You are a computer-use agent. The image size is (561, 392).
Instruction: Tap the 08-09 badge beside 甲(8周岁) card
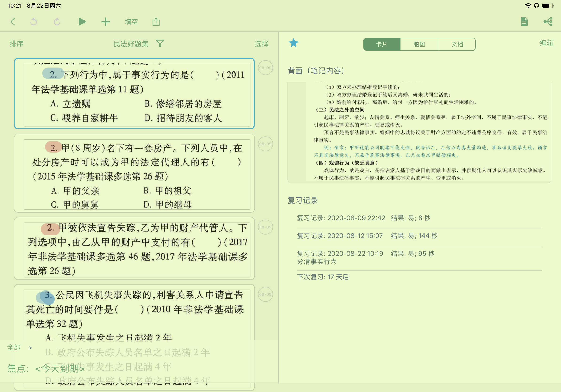coord(265,144)
